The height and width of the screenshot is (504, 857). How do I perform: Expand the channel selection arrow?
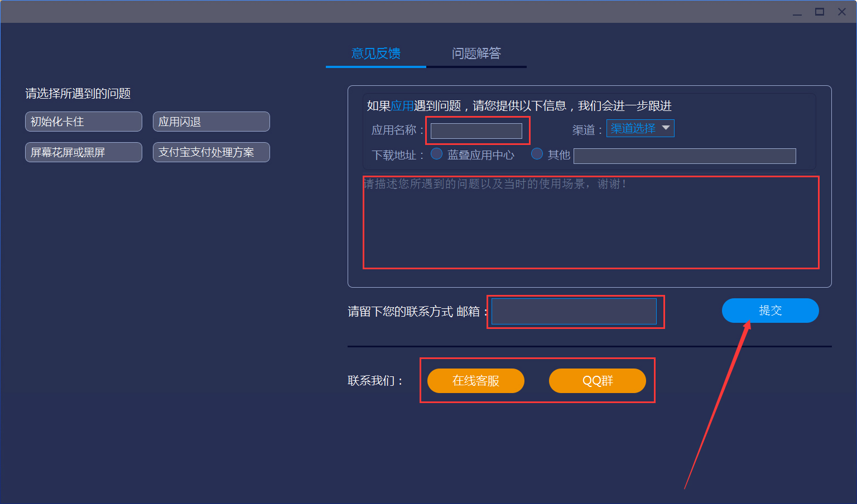(666, 128)
